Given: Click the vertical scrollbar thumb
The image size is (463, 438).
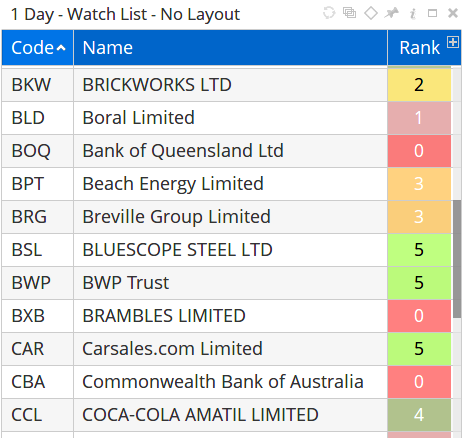Looking at the screenshot, I should [457, 259].
